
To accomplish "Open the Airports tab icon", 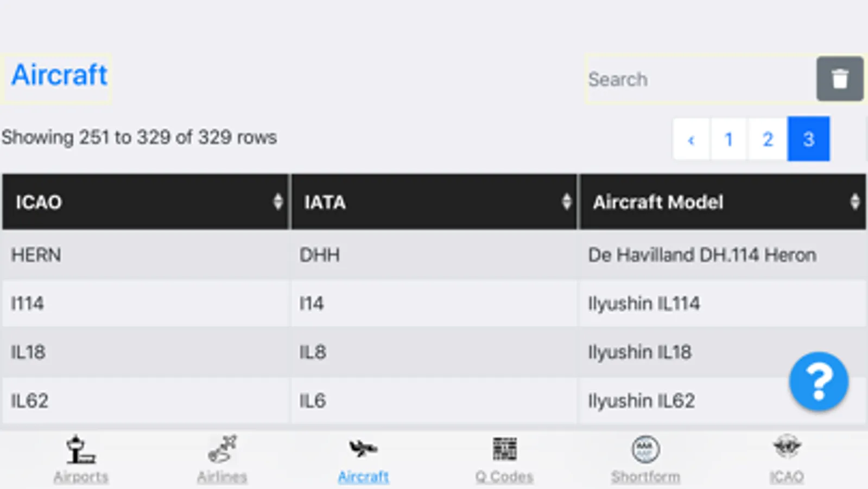I will click(x=81, y=450).
